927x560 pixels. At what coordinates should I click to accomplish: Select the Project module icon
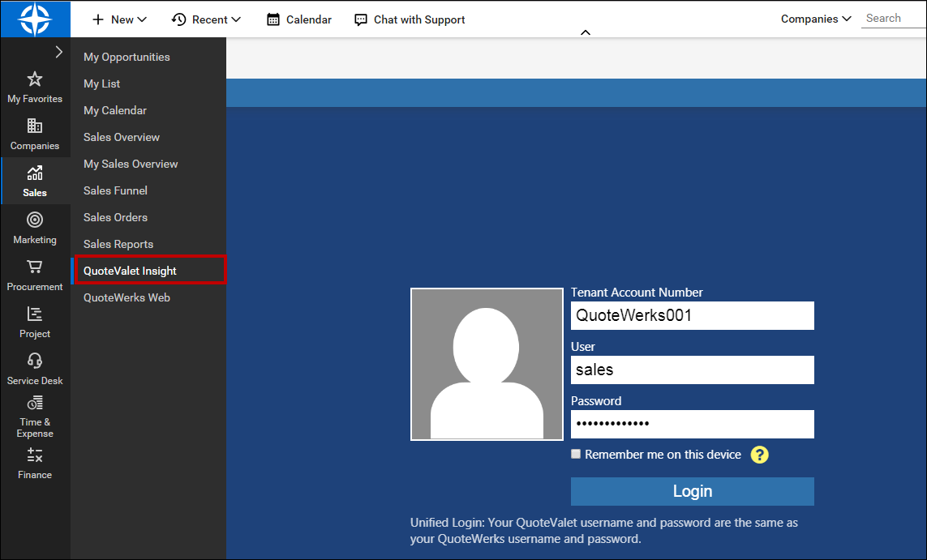pos(35,314)
